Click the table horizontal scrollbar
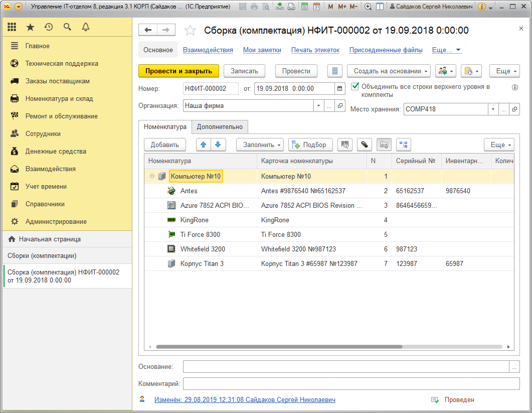The height and width of the screenshot is (413, 532). pos(279,347)
